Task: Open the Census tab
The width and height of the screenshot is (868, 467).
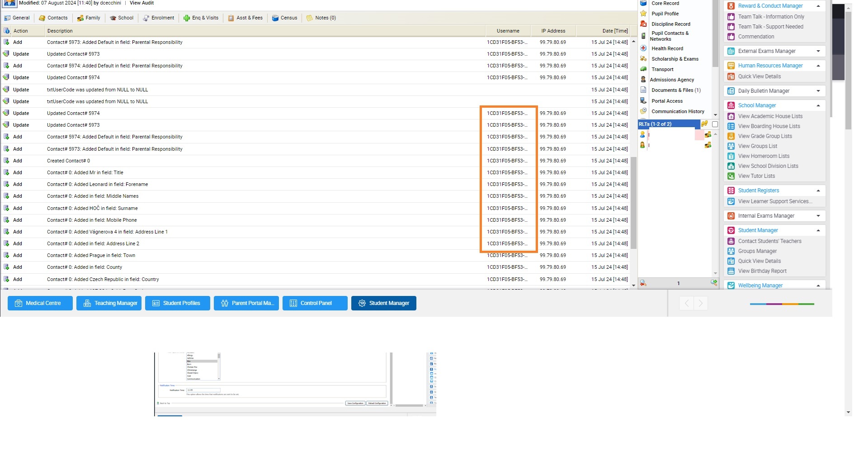Action: tap(284, 18)
